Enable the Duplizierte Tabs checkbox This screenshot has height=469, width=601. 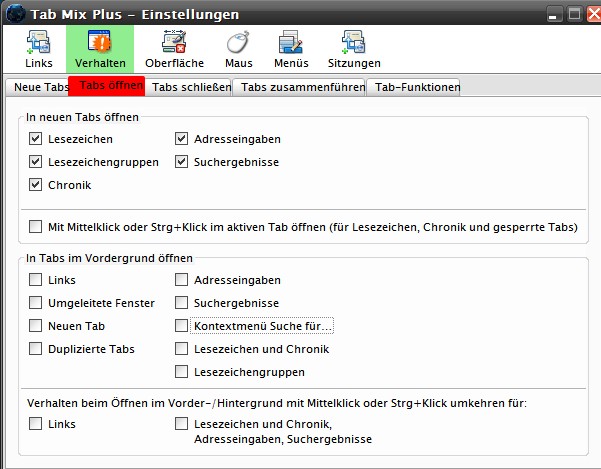point(36,349)
